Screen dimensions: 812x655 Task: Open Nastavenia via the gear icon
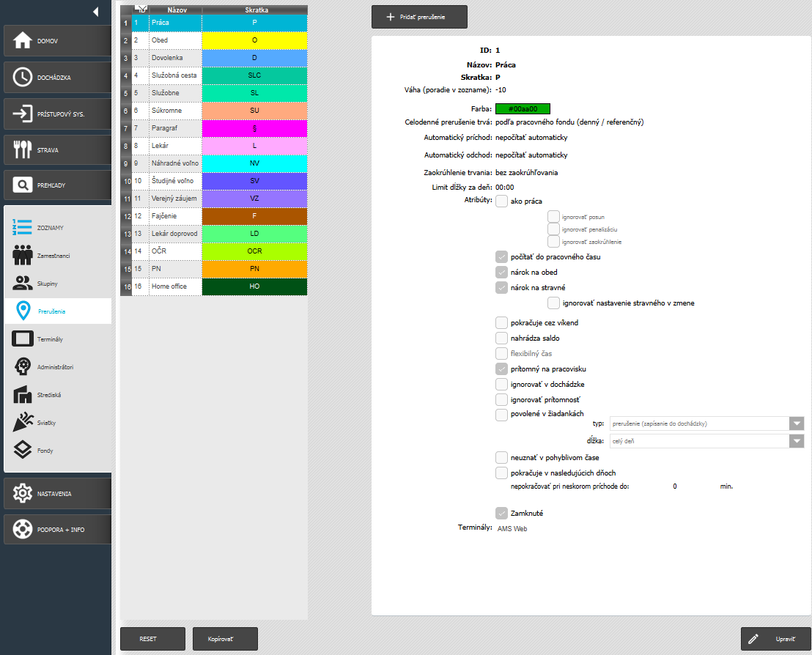[x=23, y=494]
